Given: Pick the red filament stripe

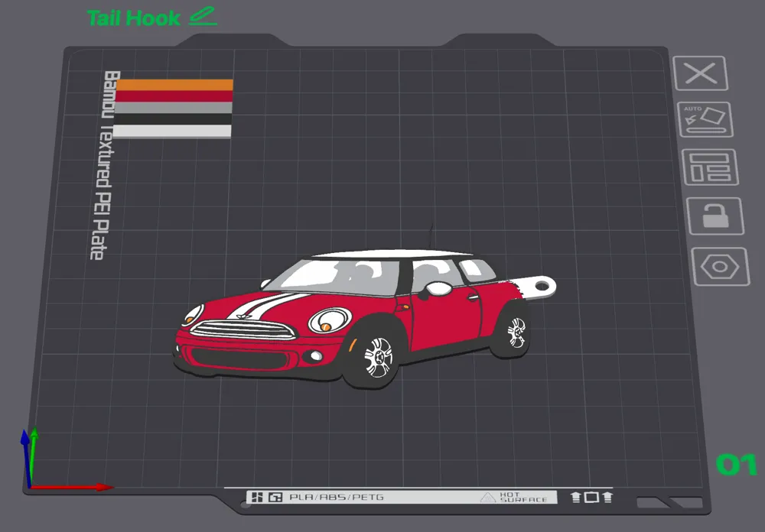Looking at the screenshot, I should click(x=174, y=96).
